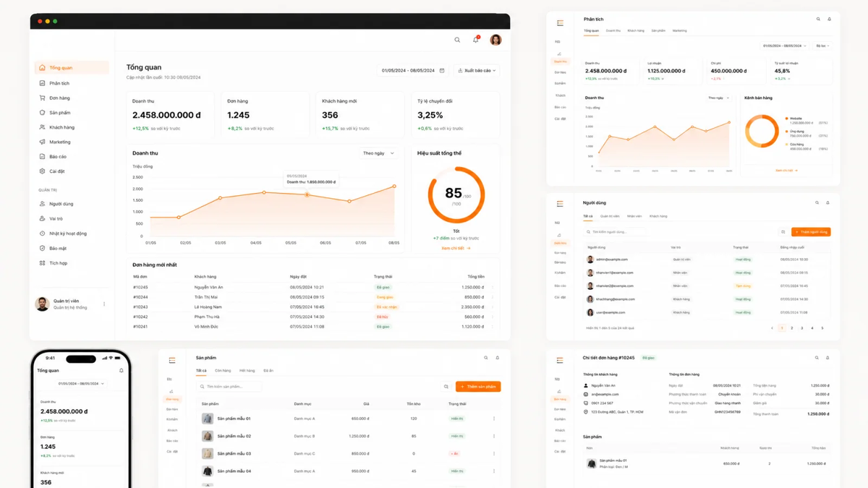Image resolution: width=868 pixels, height=488 pixels.
Task: Click the Đã hủy status badge of order #10242
Action: [x=382, y=317]
